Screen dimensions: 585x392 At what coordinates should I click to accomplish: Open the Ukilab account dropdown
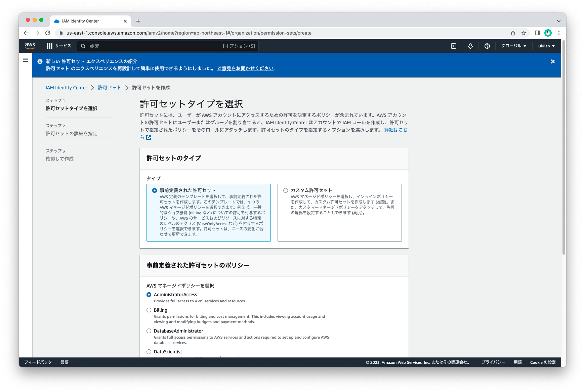coord(546,46)
